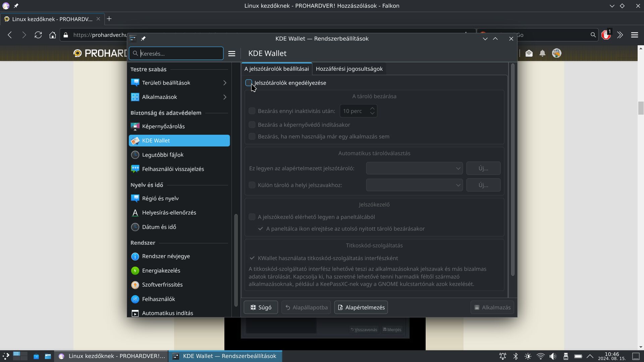Focus the Keresés search field
This screenshot has width=644, height=362.
click(x=176, y=54)
